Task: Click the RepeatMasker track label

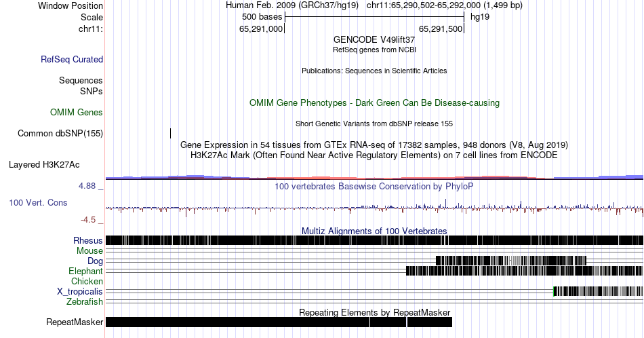Action: (75, 322)
